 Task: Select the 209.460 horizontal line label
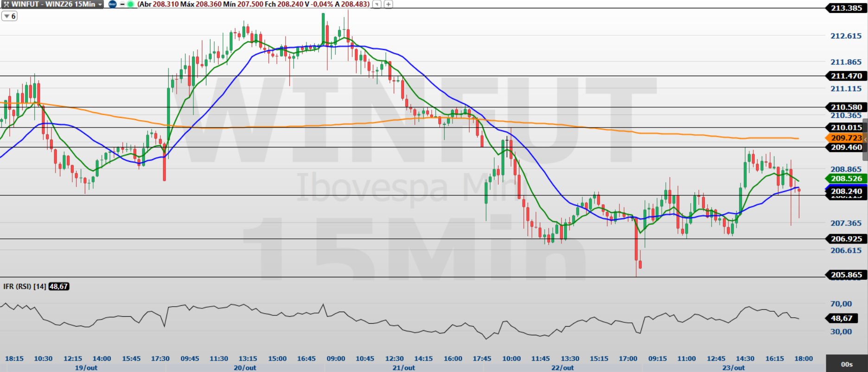[x=846, y=147]
